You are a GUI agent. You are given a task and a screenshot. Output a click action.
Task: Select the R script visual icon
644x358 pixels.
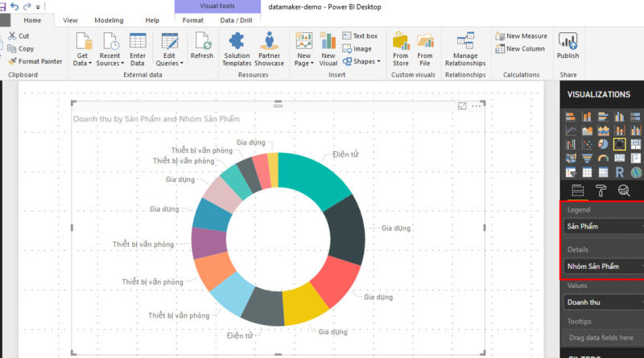[620, 172]
